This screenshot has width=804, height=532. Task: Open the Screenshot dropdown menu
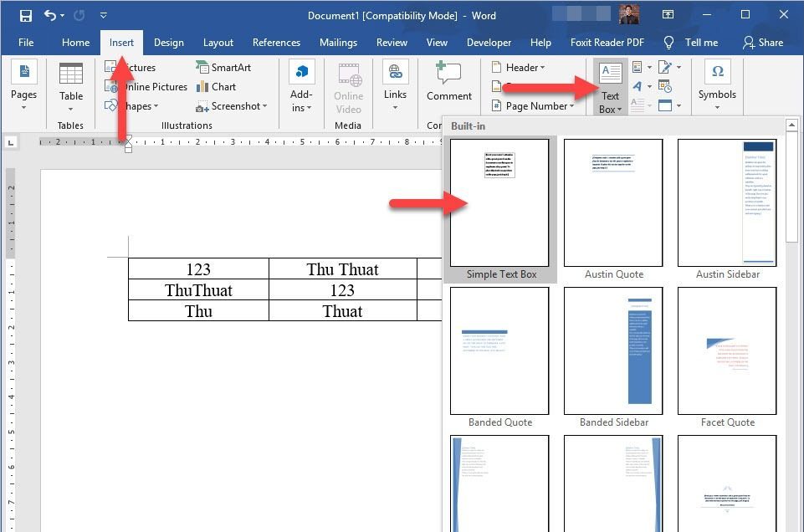[232, 106]
